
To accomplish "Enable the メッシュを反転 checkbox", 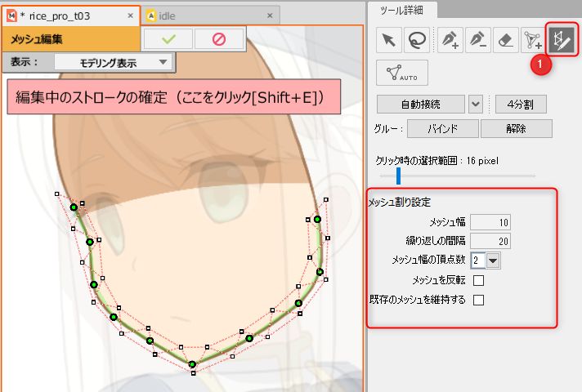I will (479, 280).
